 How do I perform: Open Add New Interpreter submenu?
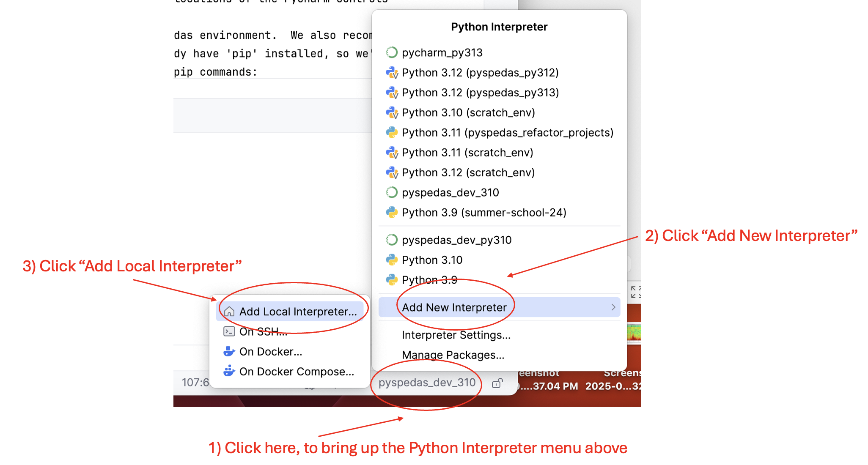[499, 307]
